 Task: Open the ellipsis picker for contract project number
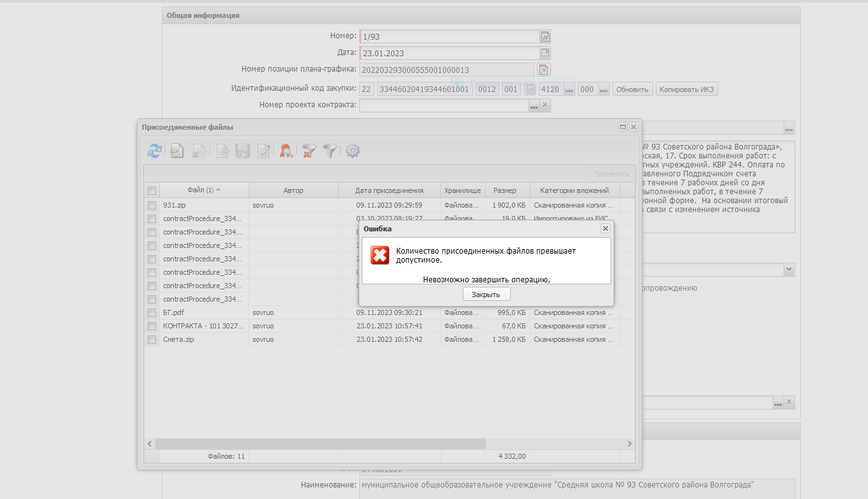(x=534, y=105)
